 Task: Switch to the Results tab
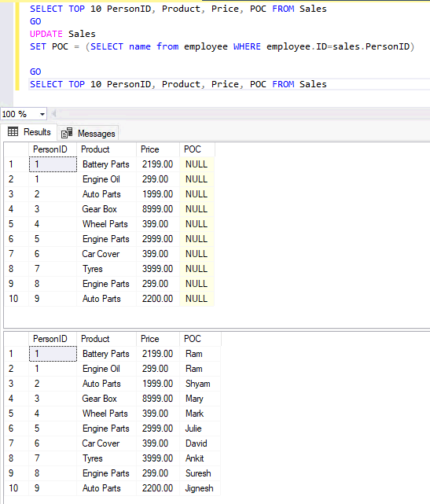(x=29, y=132)
